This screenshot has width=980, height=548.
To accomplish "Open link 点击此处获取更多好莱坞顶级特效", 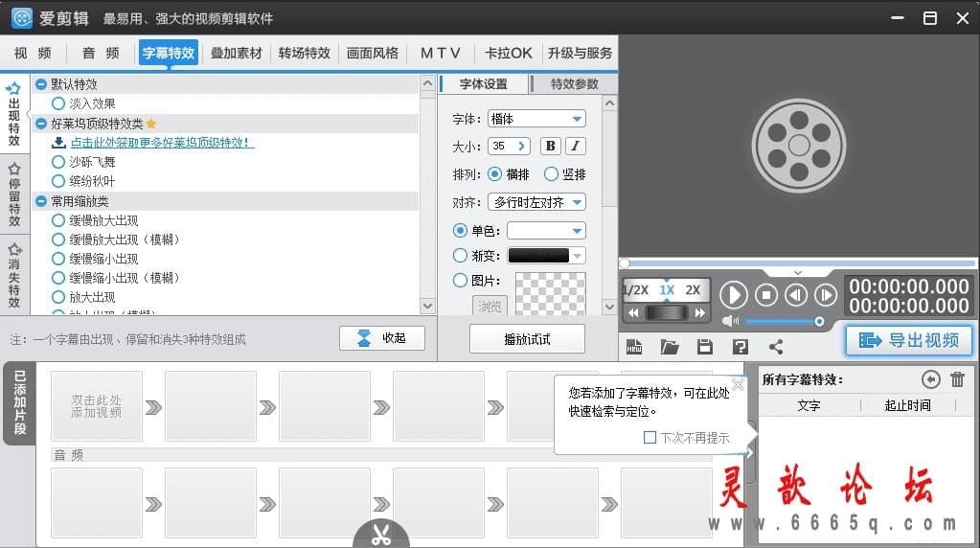I will click(160, 143).
